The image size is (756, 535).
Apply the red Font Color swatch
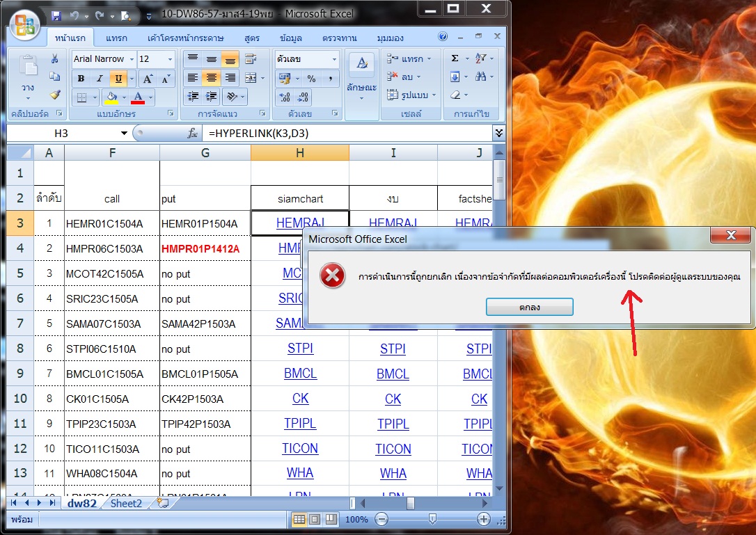tap(139, 98)
